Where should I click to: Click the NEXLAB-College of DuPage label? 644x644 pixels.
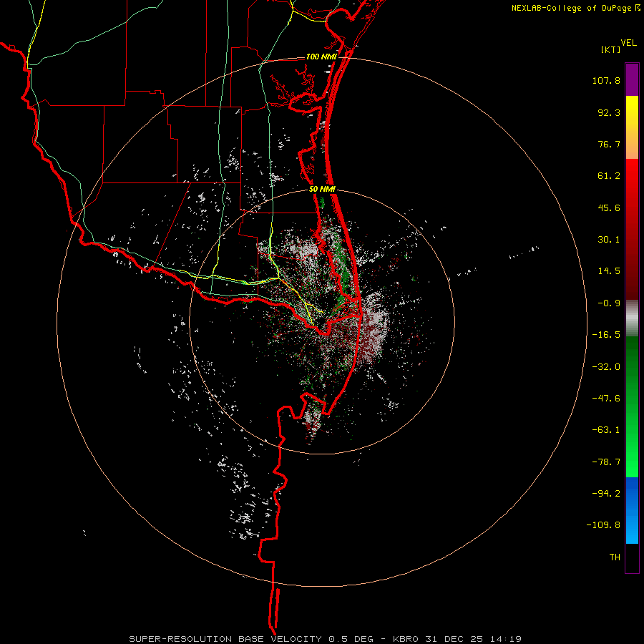click(x=571, y=8)
